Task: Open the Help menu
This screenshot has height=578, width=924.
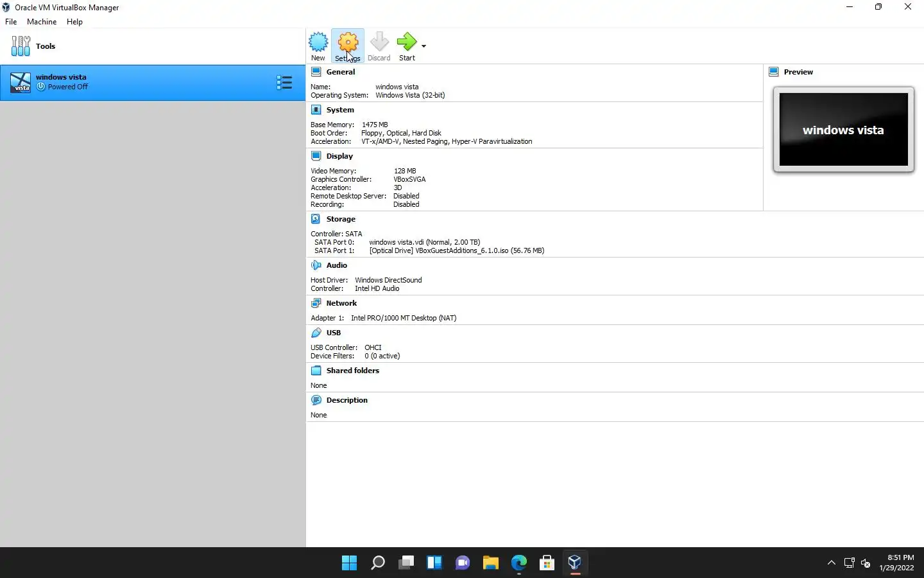Action: point(74,22)
